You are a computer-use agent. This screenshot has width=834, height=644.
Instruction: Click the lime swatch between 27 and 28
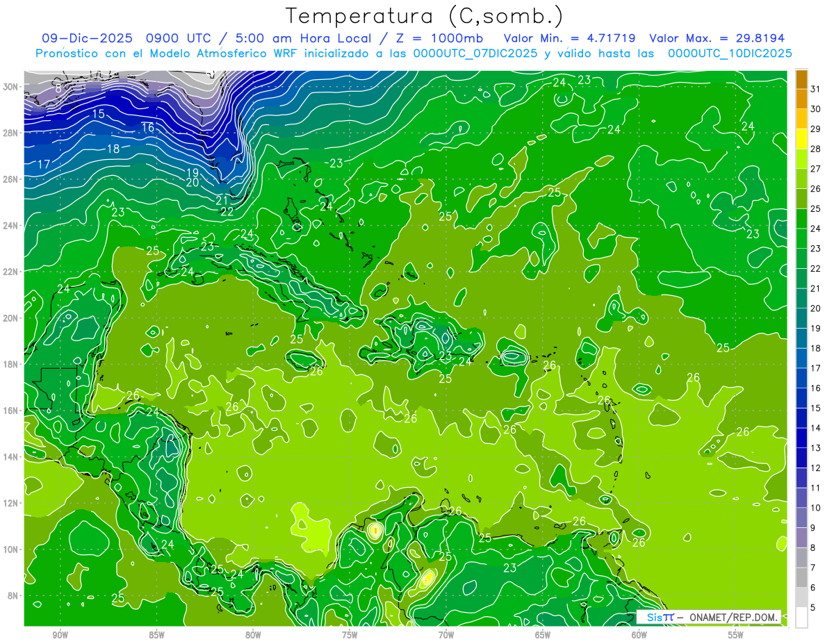pos(801,159)
